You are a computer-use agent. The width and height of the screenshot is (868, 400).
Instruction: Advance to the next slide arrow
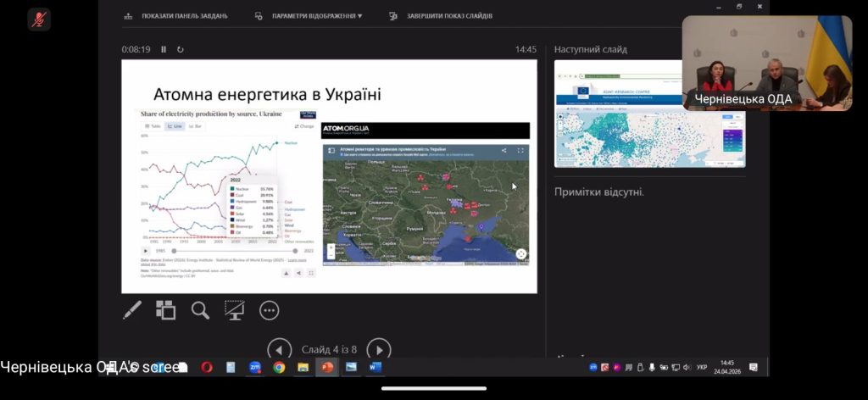[x=379, y=349]
